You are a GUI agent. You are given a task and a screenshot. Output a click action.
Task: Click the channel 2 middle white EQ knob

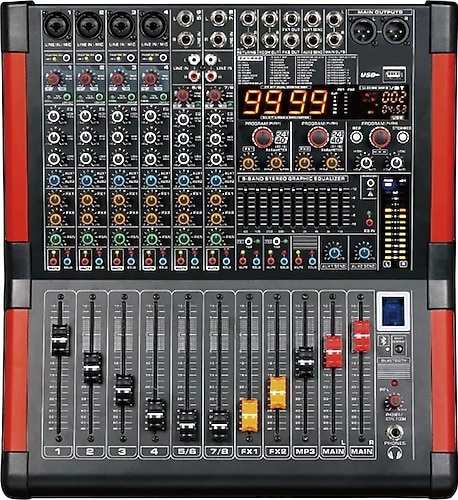tap(86, 137)
